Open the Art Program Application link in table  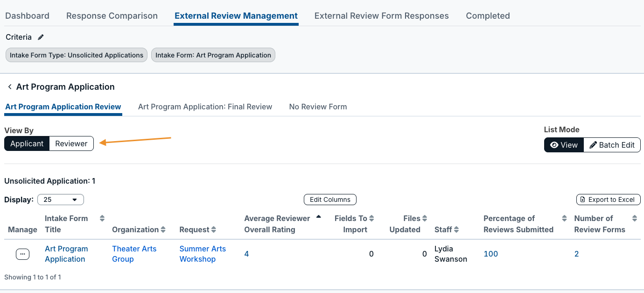(66, 254)
